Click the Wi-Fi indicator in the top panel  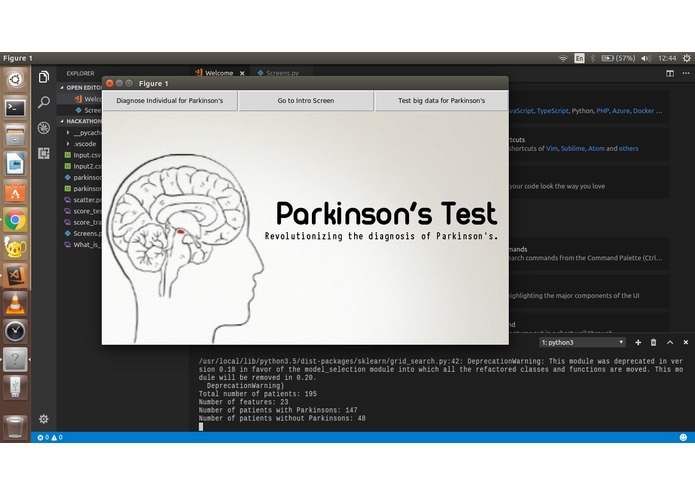point(563,58)
